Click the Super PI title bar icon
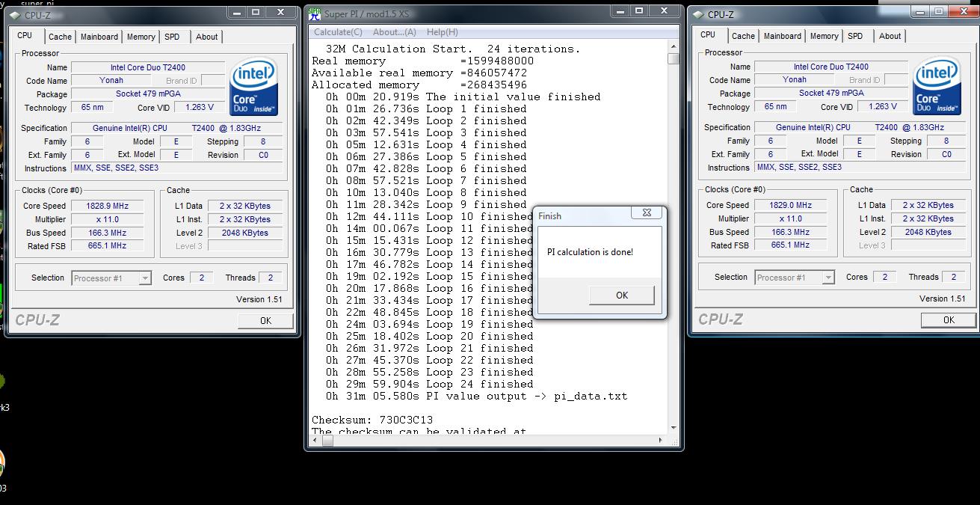The image size is (980, 505). 314,13
